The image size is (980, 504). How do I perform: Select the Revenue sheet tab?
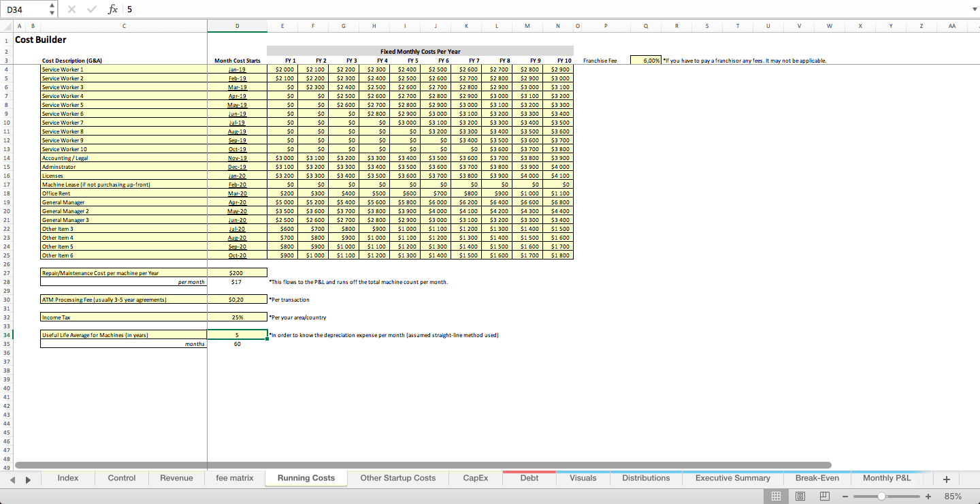pyautogui.click(x=176, y=477)
